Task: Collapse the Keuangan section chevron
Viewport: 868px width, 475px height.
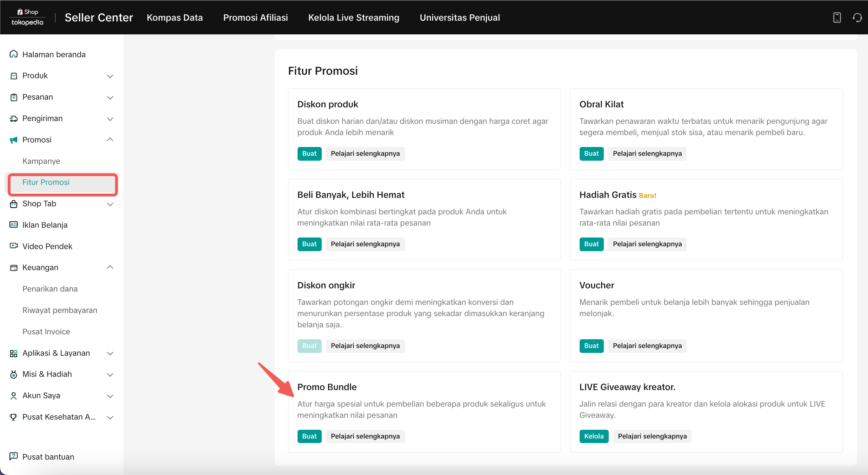Action: click(x=110, y=267)
